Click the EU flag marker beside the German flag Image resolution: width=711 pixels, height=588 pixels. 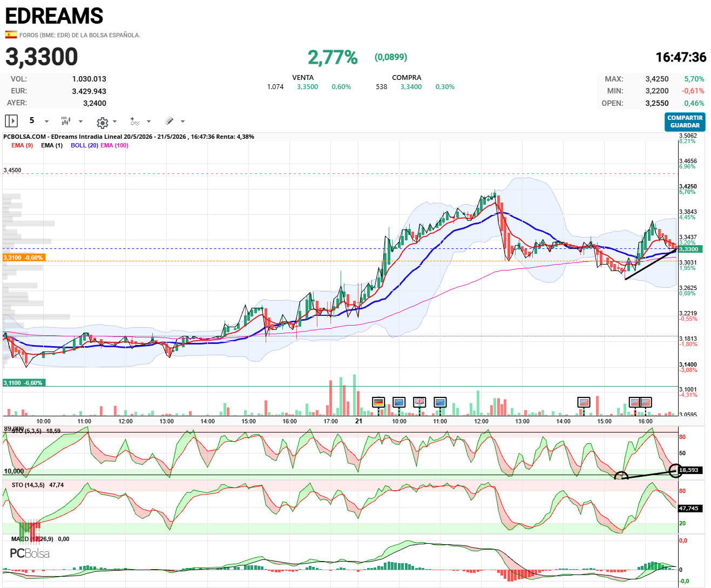tap(399, 402)
